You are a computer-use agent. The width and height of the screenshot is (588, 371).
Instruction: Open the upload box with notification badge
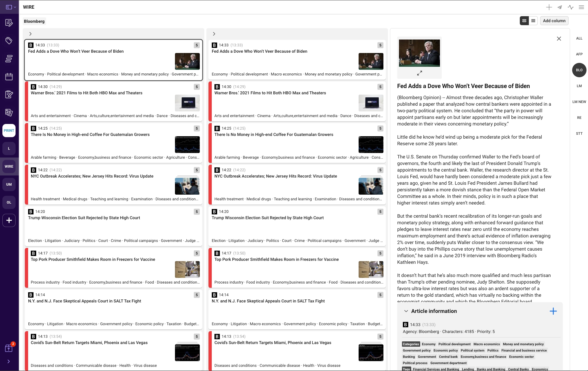pos(9,348)
